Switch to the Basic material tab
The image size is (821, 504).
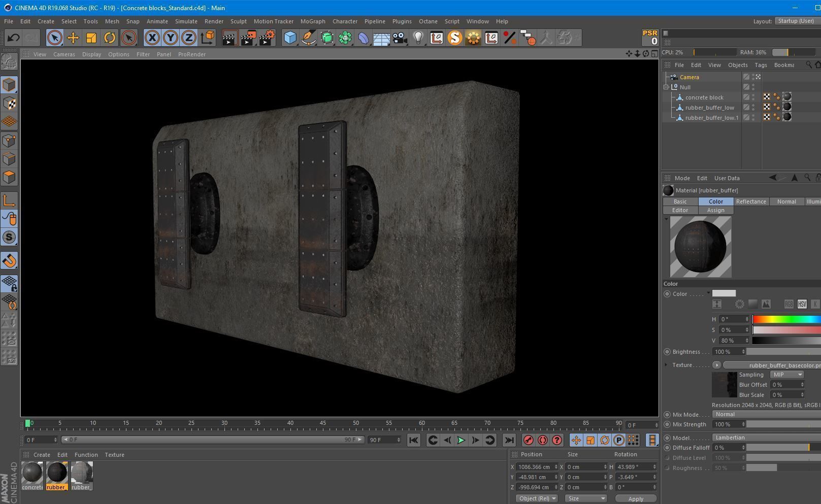point(680,201)
